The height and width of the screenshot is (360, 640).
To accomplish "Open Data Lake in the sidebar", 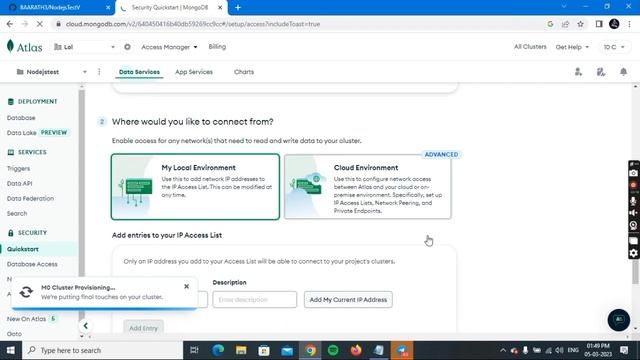I will pyautogui.click(x=22, y=133).
